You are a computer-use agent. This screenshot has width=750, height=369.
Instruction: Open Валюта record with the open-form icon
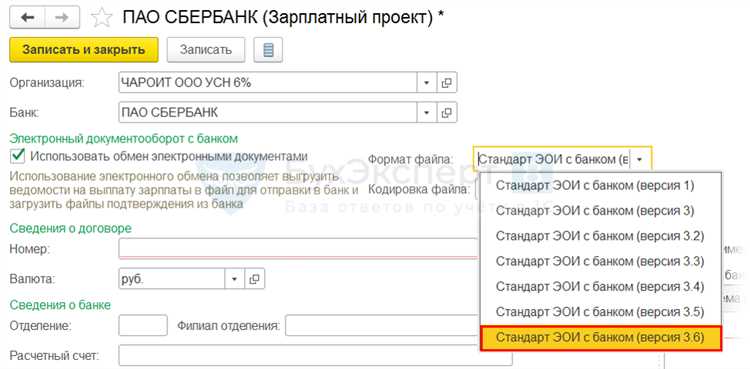(254, 279)
